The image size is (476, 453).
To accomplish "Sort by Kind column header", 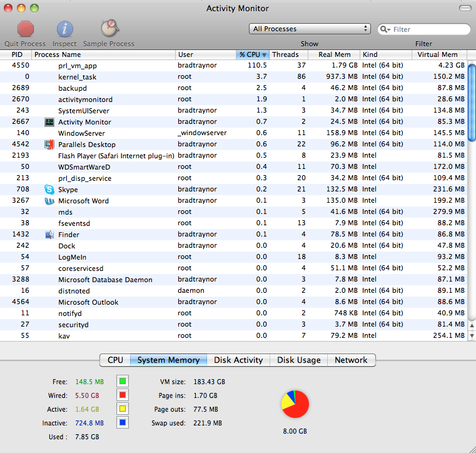I will [386, 54].
